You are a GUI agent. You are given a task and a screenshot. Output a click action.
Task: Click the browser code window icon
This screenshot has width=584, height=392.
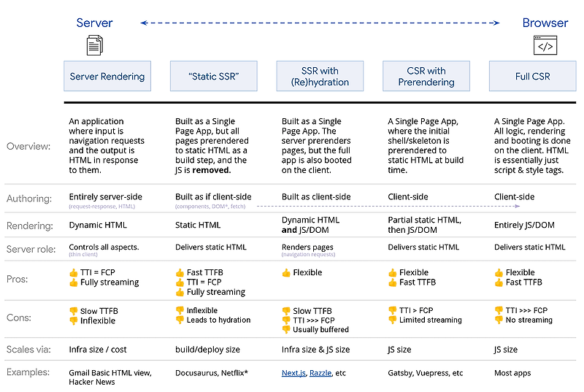tap(545, 46)
